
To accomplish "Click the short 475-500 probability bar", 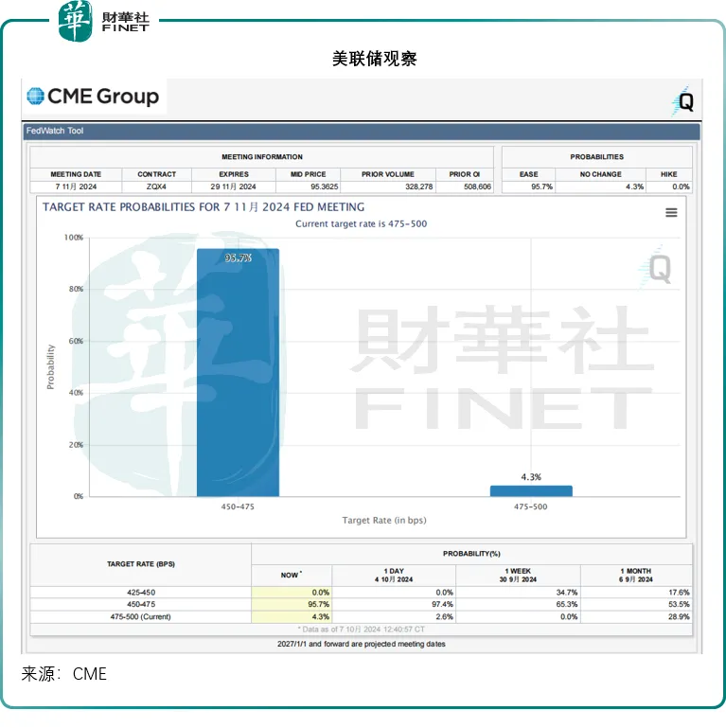I will click(530, 490).
